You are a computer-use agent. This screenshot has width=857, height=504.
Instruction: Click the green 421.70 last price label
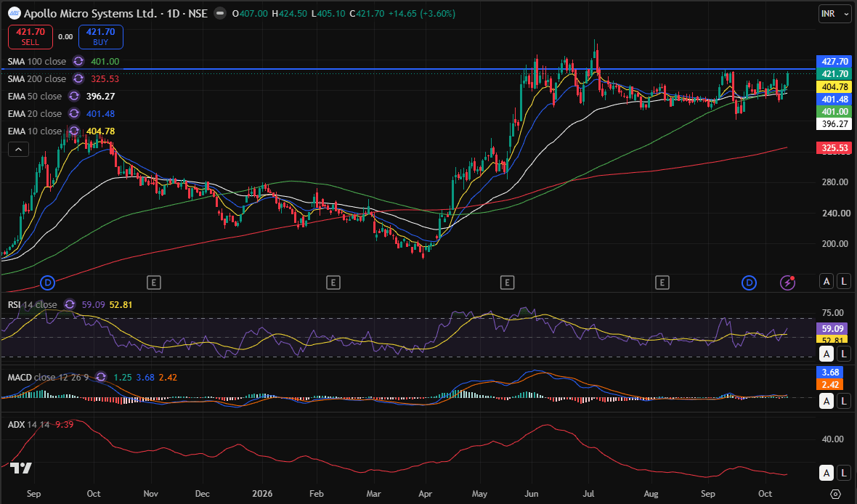click(834, 74)
